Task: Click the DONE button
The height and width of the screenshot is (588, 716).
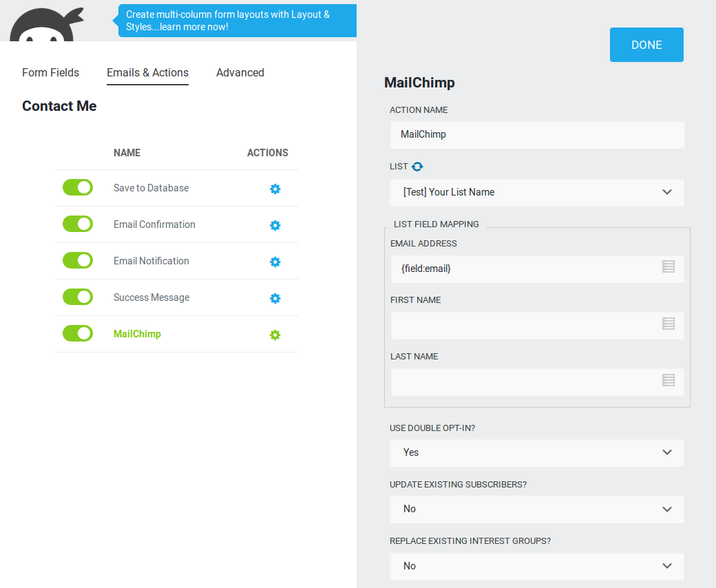Action: pos(646,45)
